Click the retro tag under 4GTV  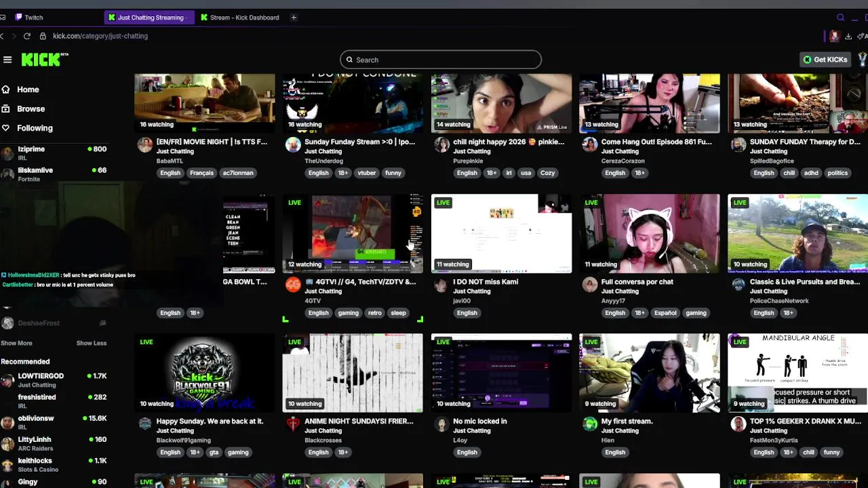point(375,313)
